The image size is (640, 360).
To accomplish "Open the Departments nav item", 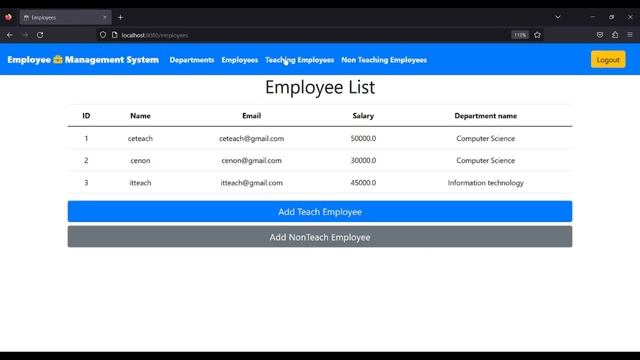I will pyautogui.click(x=192, y=60).
